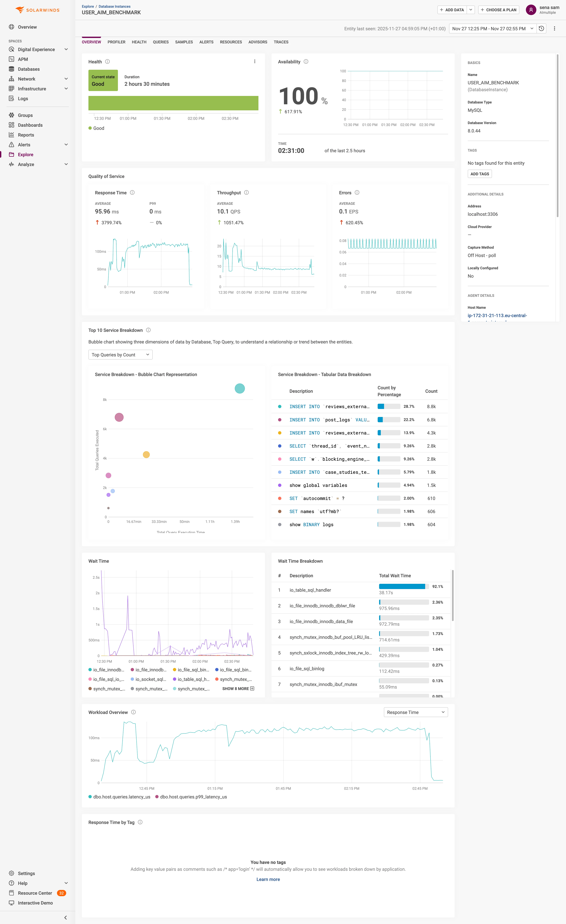Viewport: 566px width, 924px height.
Task: Click the Interactive Demo monitor icon
Action: point(12,903)
